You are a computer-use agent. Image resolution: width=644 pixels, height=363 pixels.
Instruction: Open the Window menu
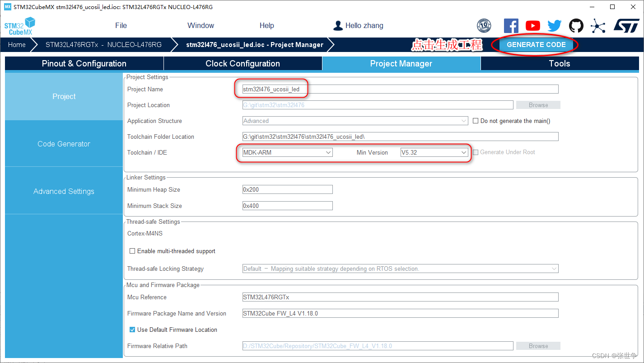pos(201,25)
